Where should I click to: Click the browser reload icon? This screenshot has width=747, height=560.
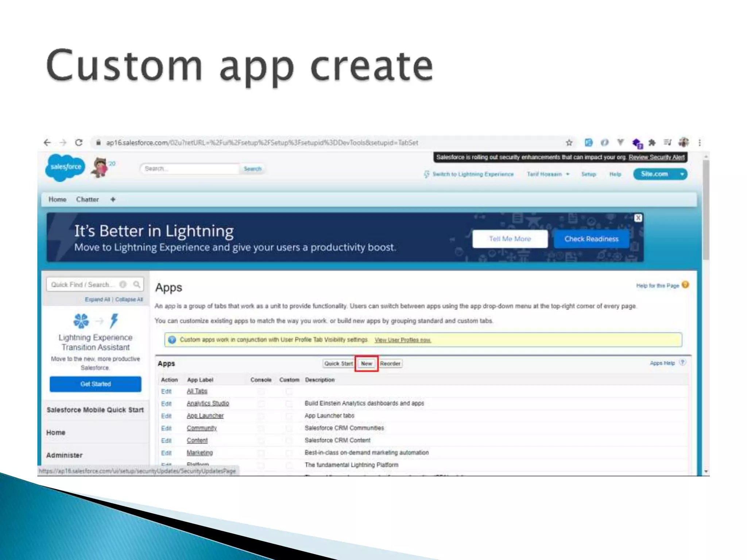click(x=79, y=143)
